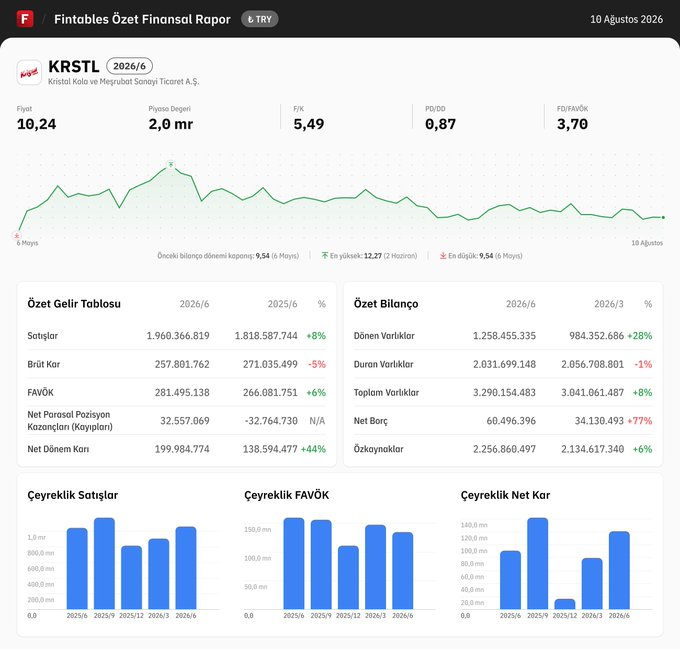Click the KRSTL ticker title
This screenshot has height=649, width=680.
click(x=74, y=66)
